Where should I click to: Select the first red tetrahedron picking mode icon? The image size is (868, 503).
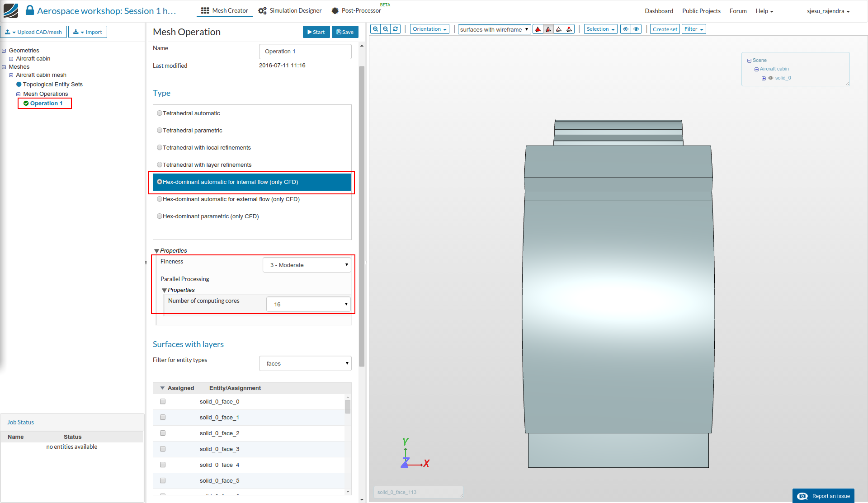point(538,29)
